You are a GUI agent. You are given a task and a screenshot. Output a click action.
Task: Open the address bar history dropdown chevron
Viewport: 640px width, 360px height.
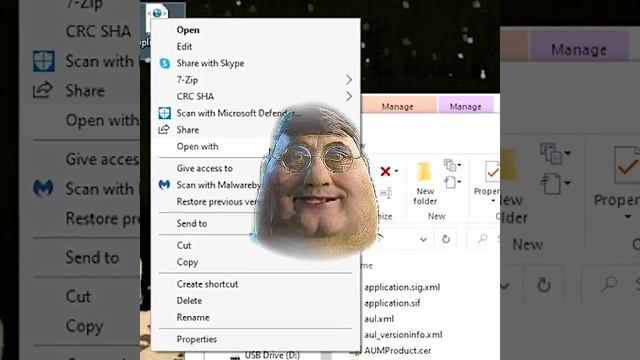[x=423, y=239]
